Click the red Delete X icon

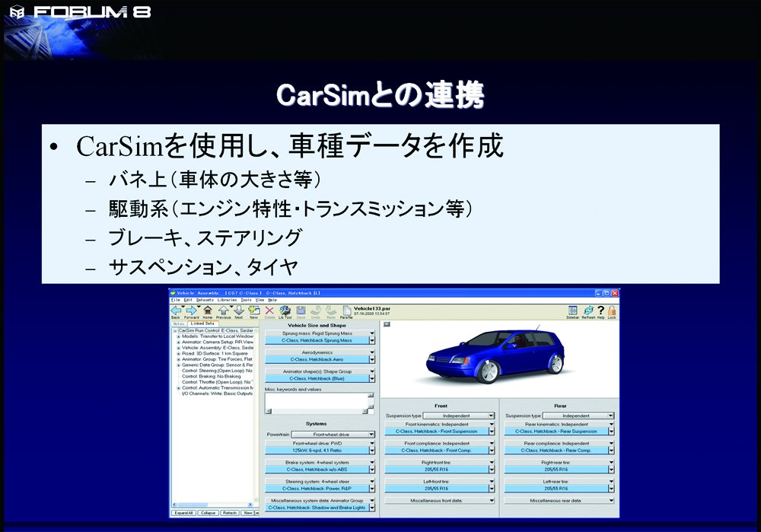[269, 311]
